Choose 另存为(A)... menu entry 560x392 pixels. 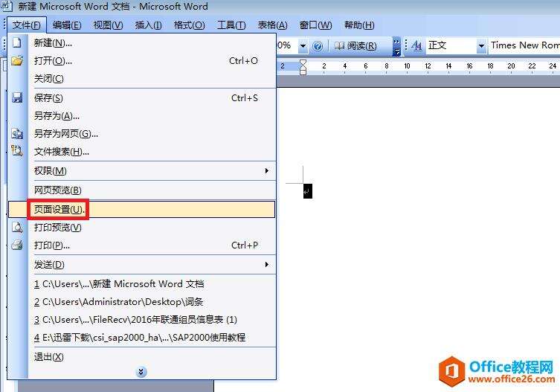pyautogui.click(x=141, y=116)
